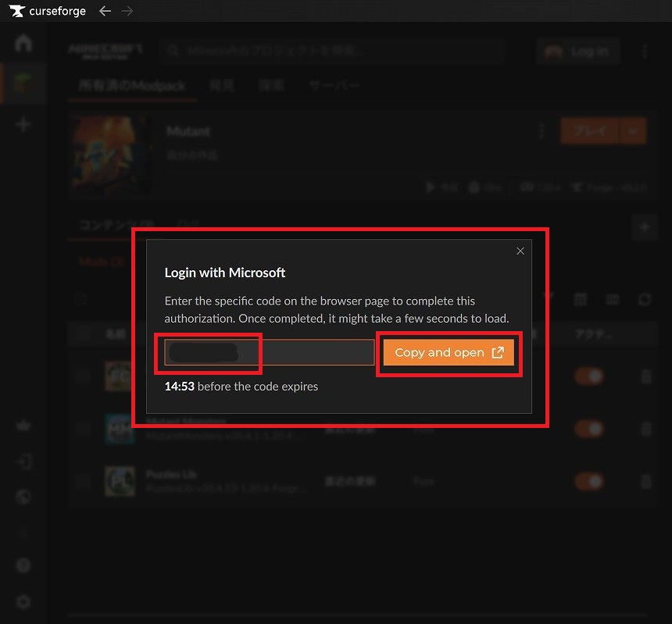The width and height of the screenshot is (672, 624).
Task: Select the Minecraft game icon in sidebar
Action: pos(23,83)
